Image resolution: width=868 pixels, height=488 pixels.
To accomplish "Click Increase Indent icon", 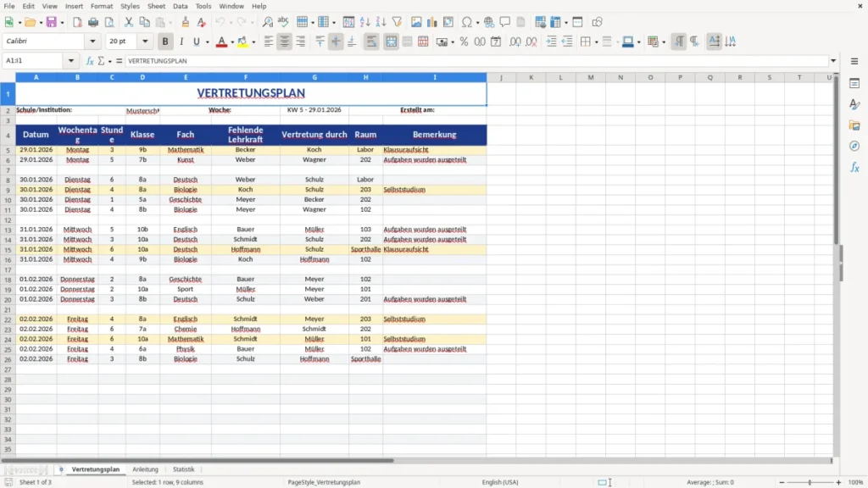I will point(551,42).
